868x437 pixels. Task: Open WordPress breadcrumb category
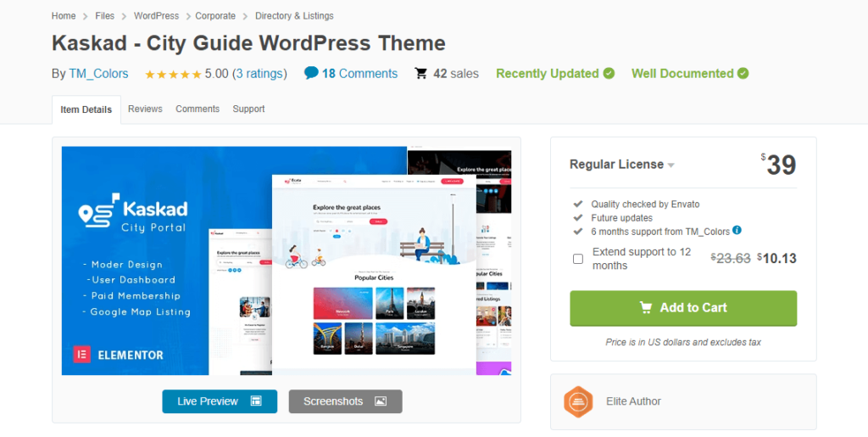pos(156,15)
